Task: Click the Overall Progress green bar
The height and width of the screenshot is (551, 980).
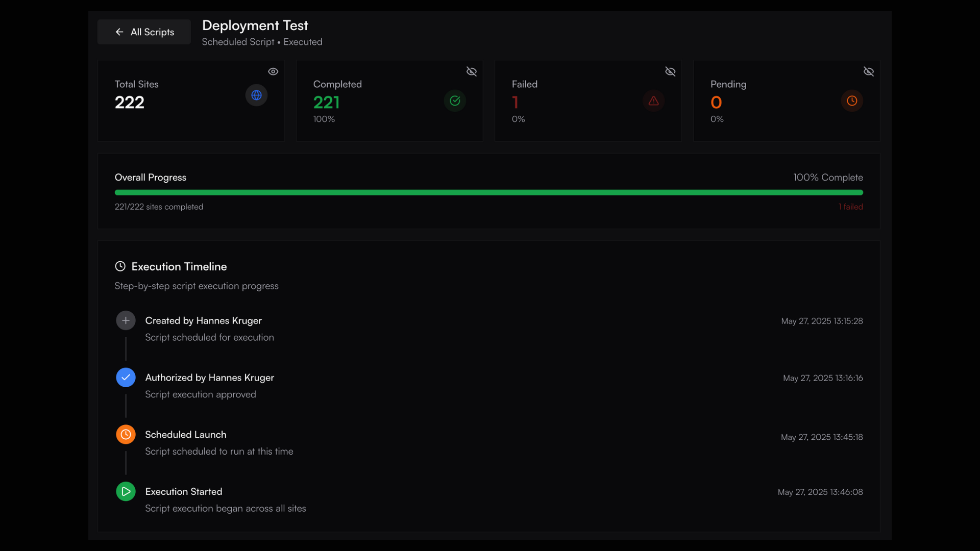Action: click(489, 192)
